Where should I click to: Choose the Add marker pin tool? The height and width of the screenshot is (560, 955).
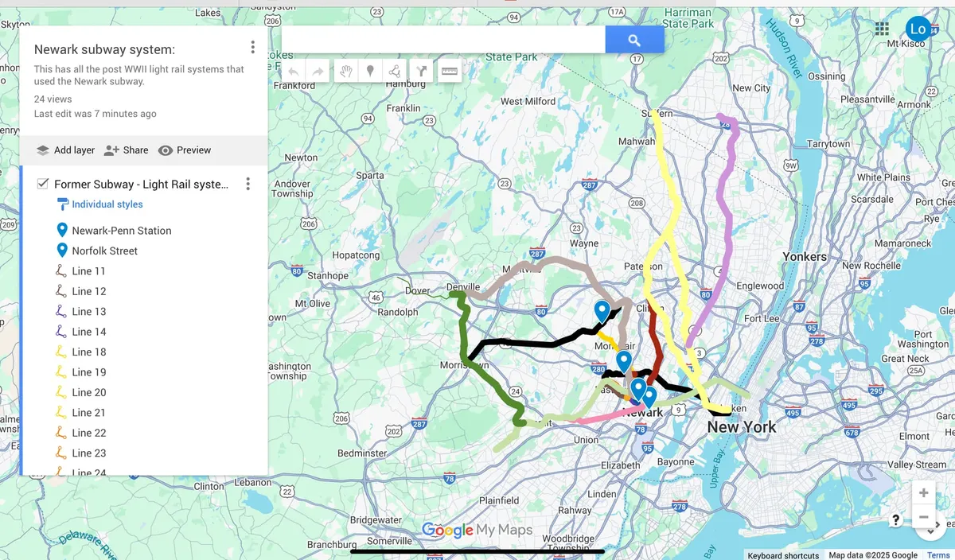370,72
